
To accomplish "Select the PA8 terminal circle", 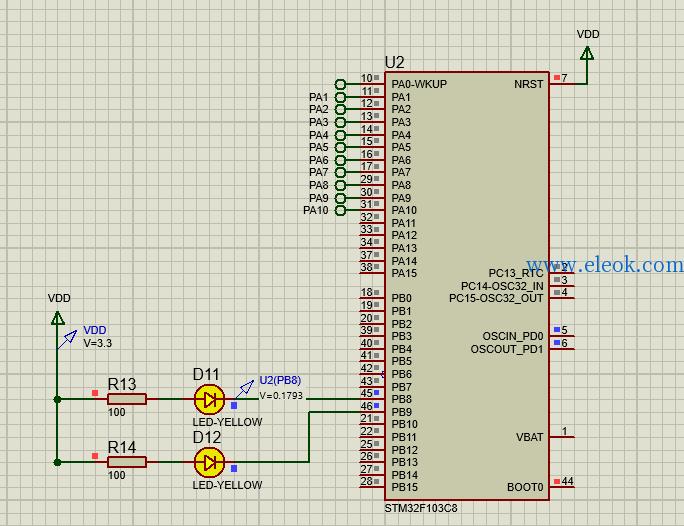I will tap(340, 185).
